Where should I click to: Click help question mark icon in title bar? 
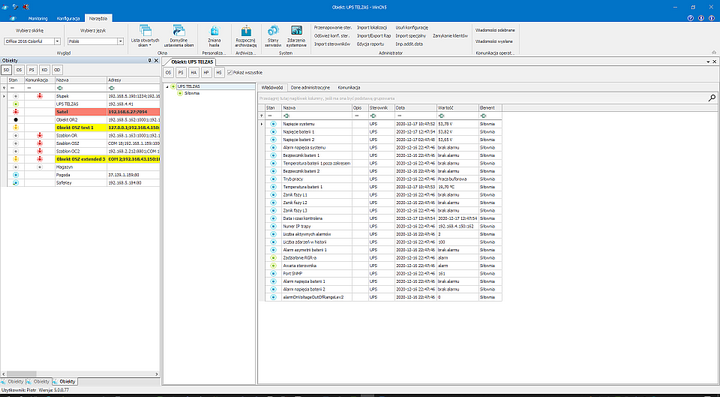690,18
